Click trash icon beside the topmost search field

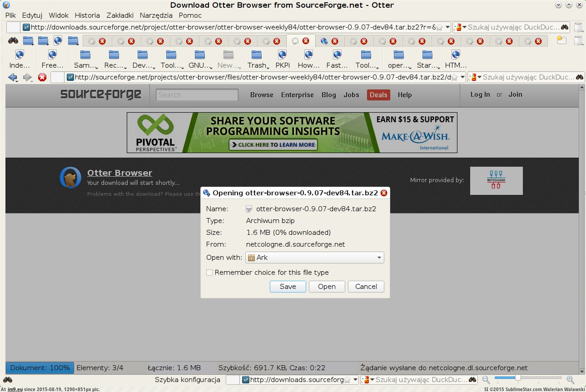[578, 27]
